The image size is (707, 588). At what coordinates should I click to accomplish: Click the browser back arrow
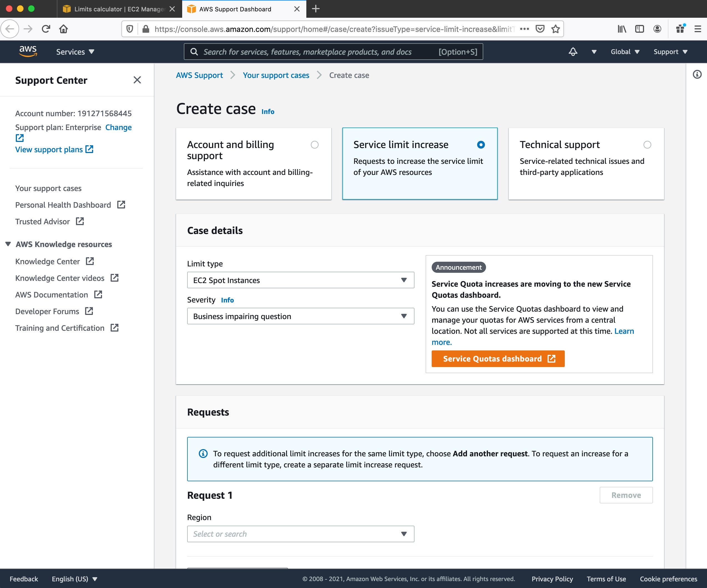[10, 29]
